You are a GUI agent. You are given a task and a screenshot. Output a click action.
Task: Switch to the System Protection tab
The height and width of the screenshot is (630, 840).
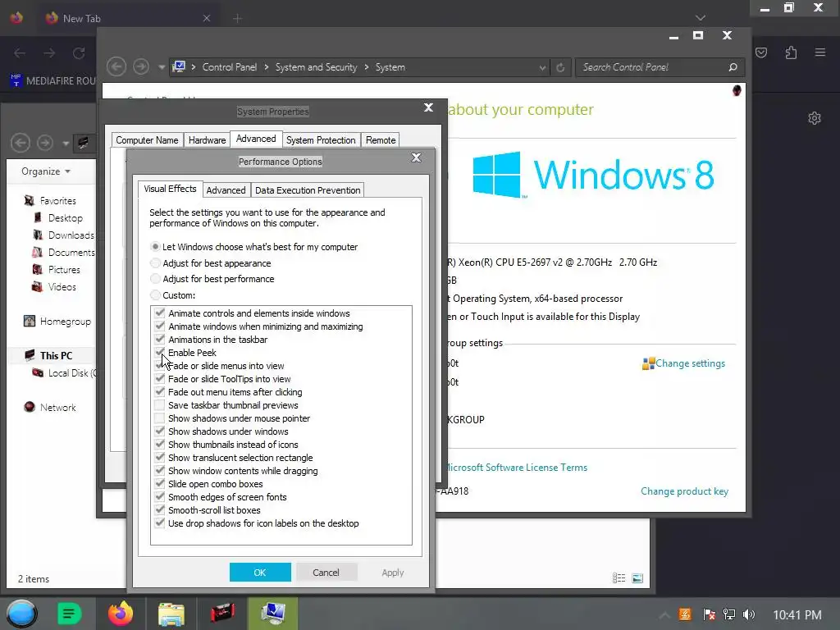[321, 139]
